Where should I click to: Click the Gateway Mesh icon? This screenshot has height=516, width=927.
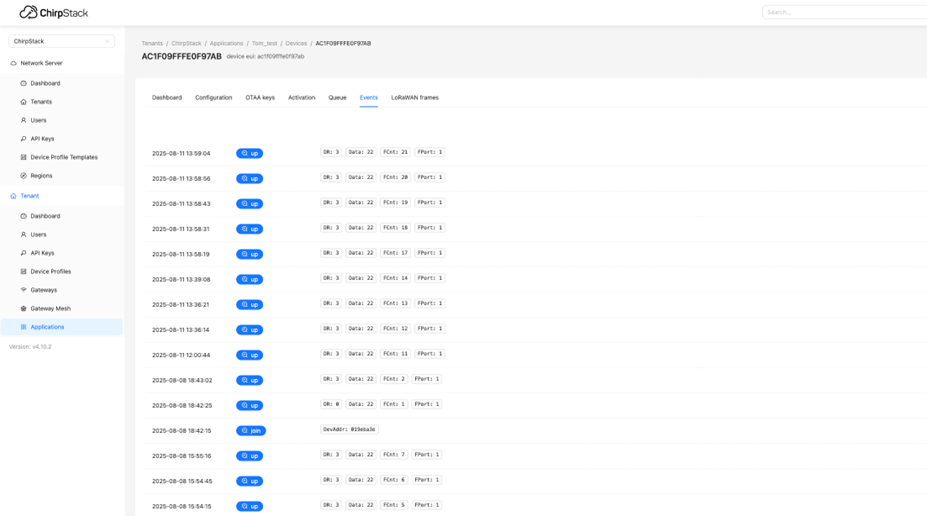(x=23, y=309)
